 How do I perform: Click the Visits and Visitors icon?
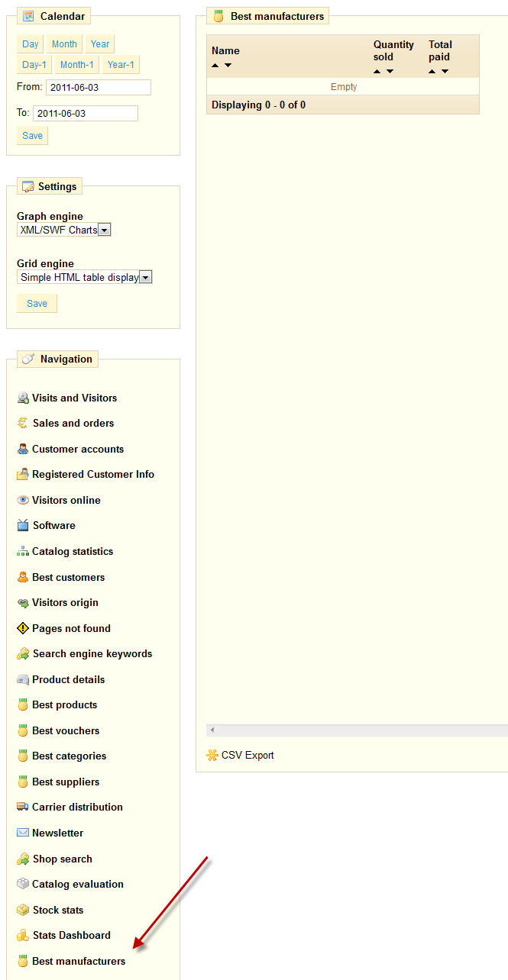[23, 398]
